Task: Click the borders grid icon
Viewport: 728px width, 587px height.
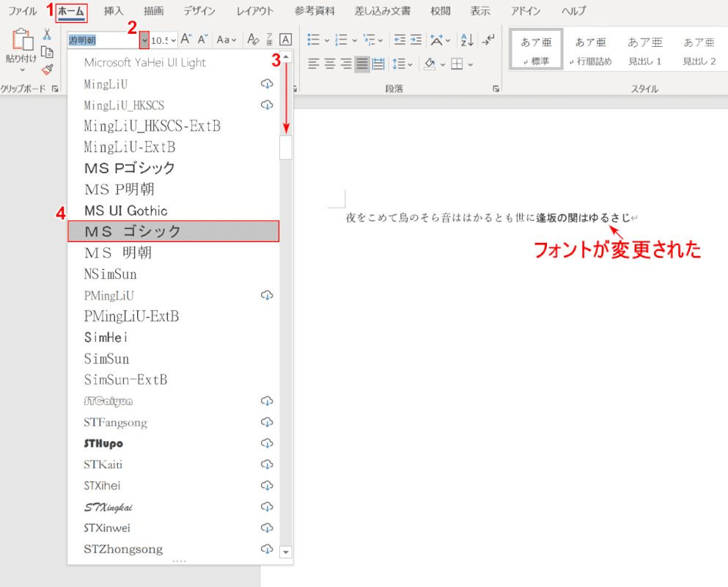Action: [457, 64]
